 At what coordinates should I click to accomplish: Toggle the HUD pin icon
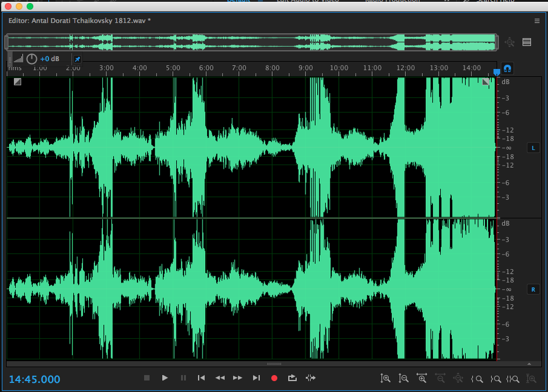pos(77,59)
